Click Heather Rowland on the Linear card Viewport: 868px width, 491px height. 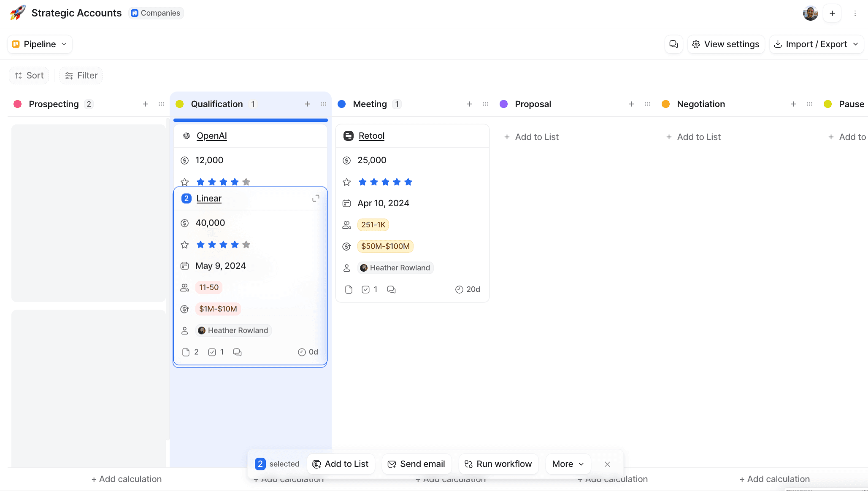[x=233, y=330]
